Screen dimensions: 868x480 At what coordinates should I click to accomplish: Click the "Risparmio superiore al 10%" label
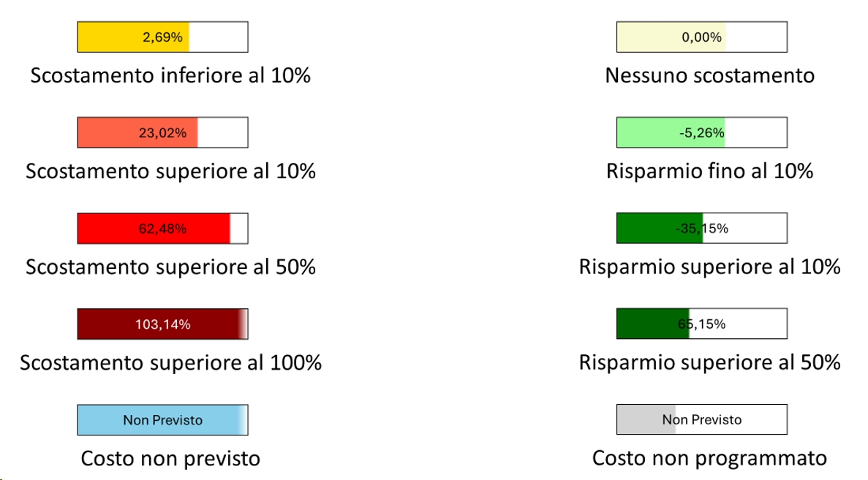click(709, 267)
